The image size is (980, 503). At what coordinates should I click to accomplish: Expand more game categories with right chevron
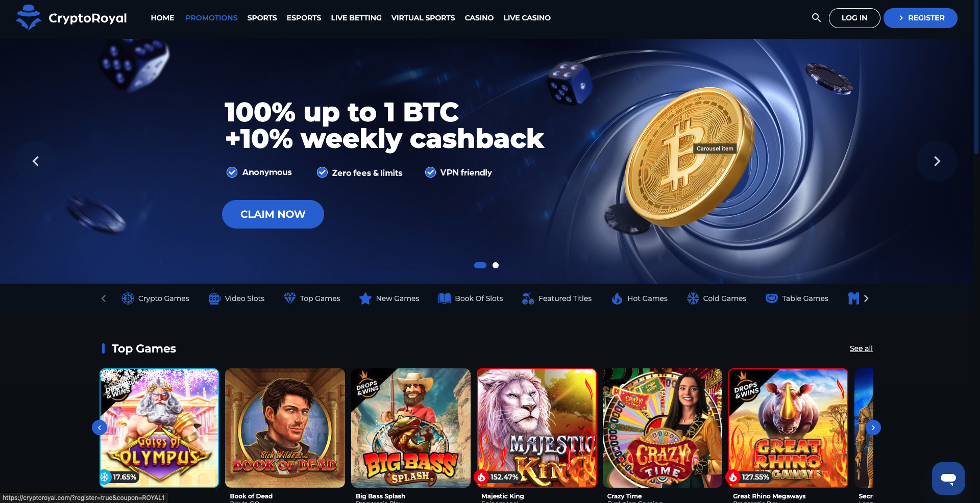point(866,298)
